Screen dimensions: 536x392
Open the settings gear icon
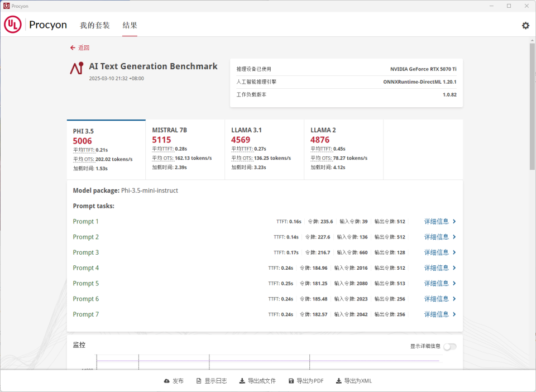pyautogui.click(x=525, y=25)
